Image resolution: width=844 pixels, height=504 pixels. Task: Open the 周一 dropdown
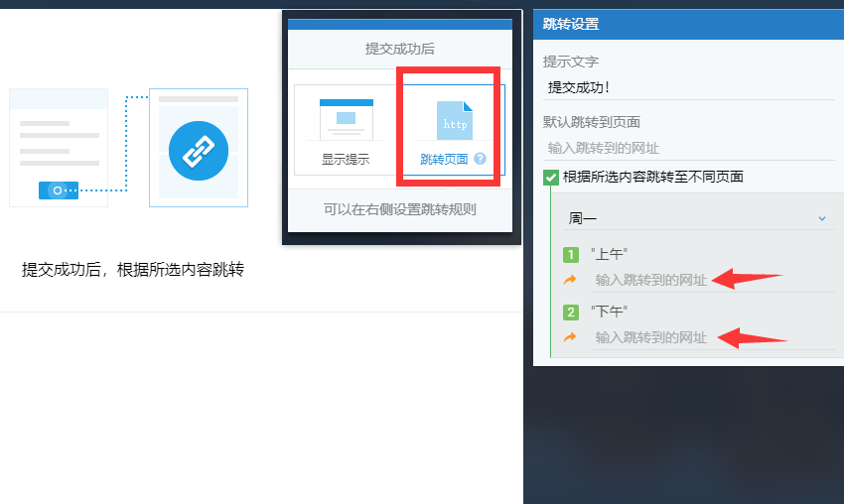(x=698, y=218)
